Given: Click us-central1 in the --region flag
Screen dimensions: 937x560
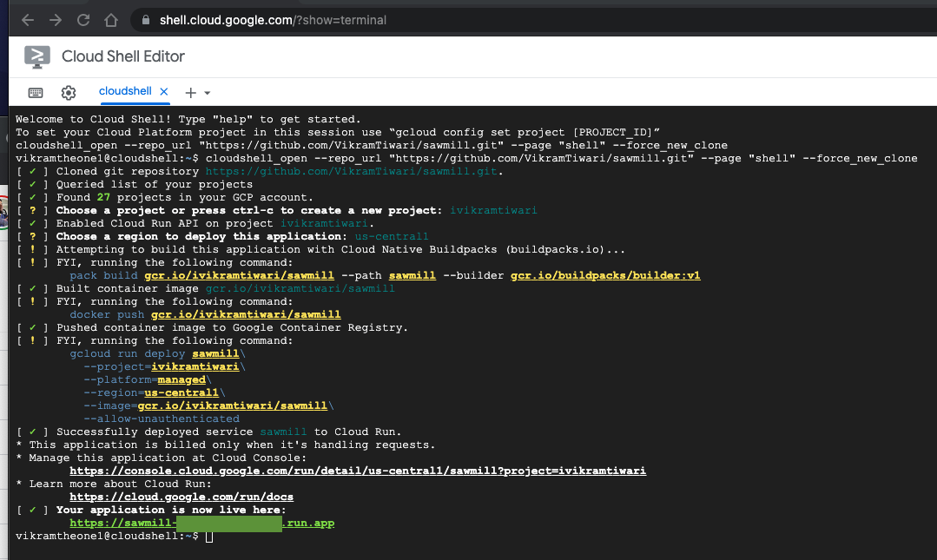Looking at the screenshot, I should tap(181, 392).
